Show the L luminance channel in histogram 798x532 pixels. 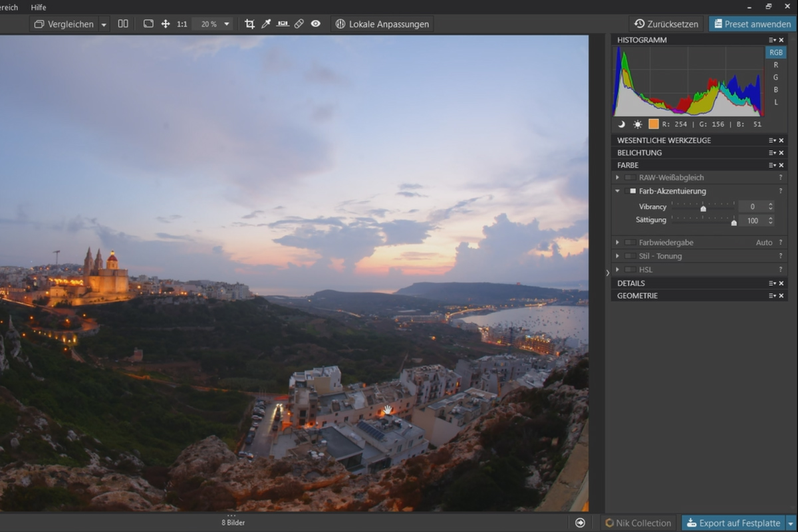click(775, 102)
